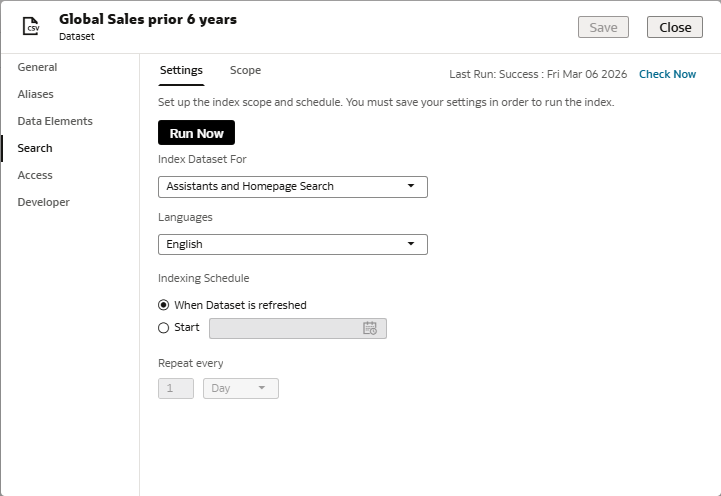Image resolution: width=721 pixels, height=496 pixels.
Task: Open Data Elements in the sidebar
Action: [x=55, y=121]
